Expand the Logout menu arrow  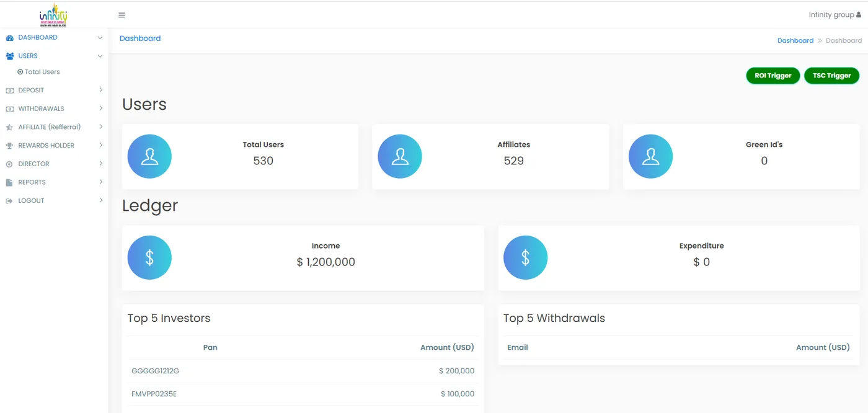tap(100, 200)
